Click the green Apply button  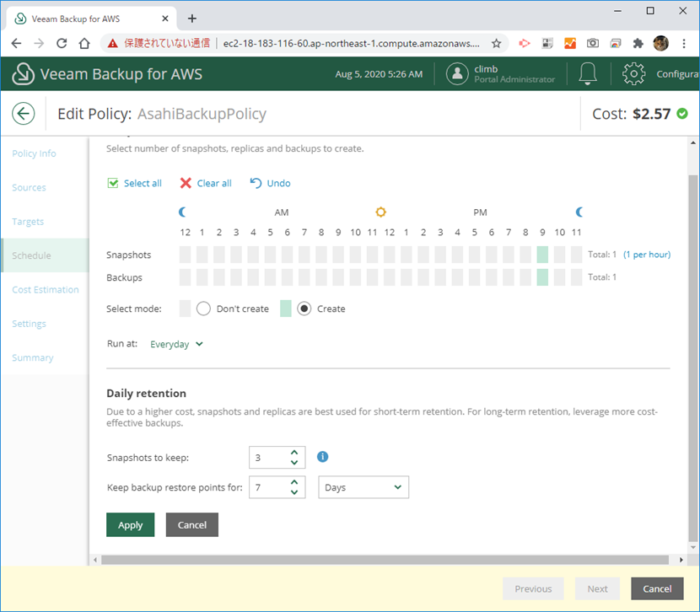(131, 524)
